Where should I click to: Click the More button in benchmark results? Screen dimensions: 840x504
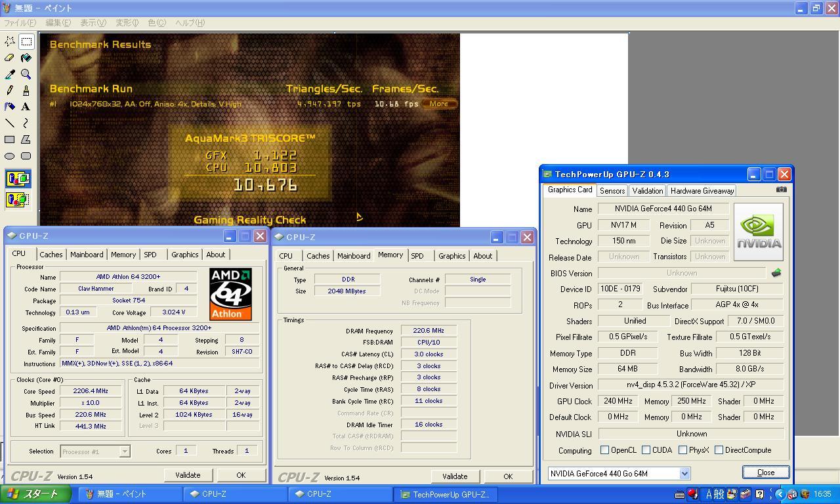tap(439, 104)
